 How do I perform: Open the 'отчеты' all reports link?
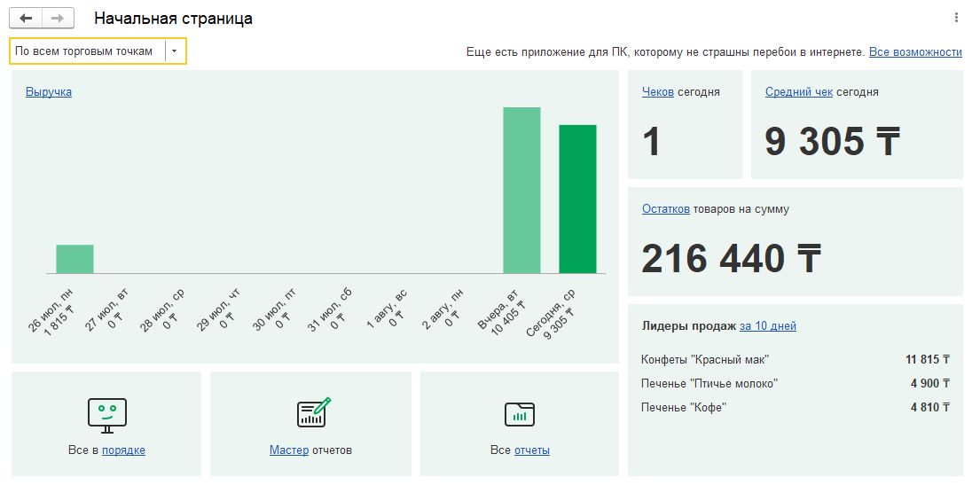pyautogui.click(x=532, y=450)
